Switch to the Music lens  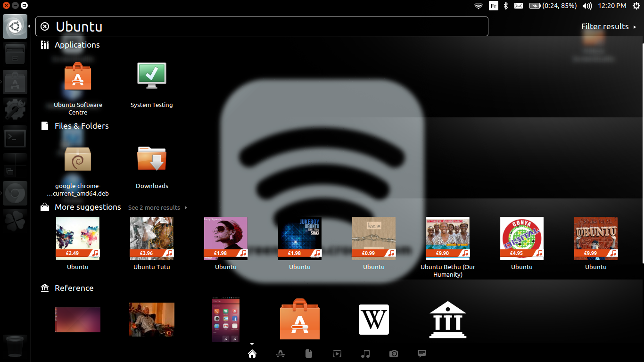[x=365, y=354]
